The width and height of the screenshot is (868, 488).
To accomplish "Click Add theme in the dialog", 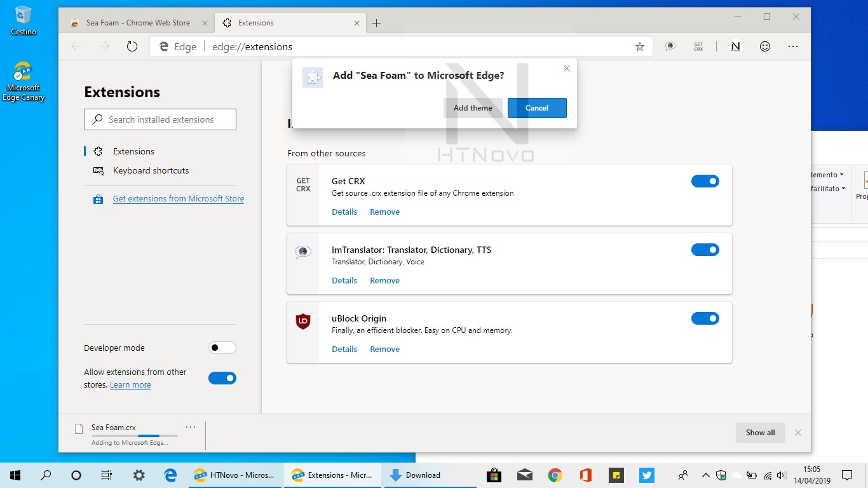I will [x=473, y=108].
